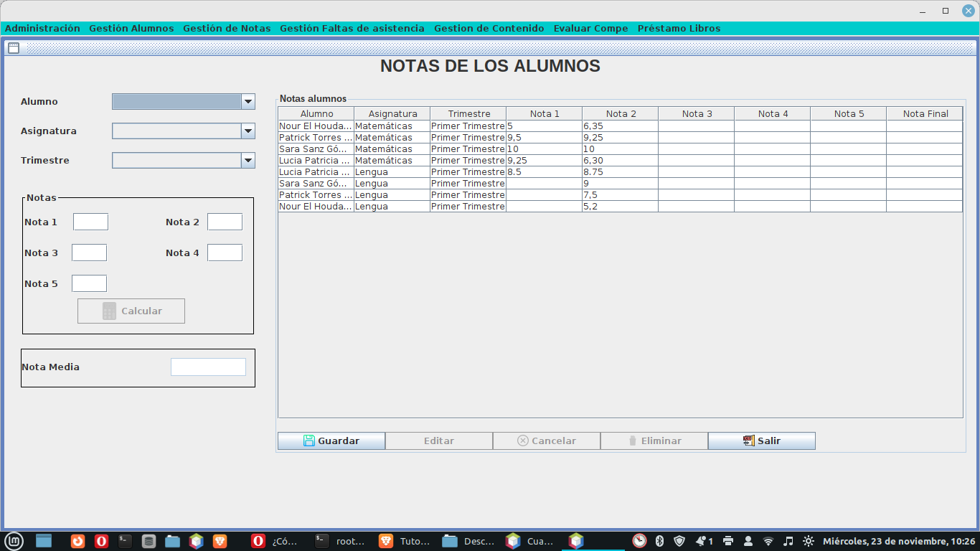The height and width of the screenshot is (551, 980).
Task: Select the cell with grade 6,30
Action: coord(621,160)
